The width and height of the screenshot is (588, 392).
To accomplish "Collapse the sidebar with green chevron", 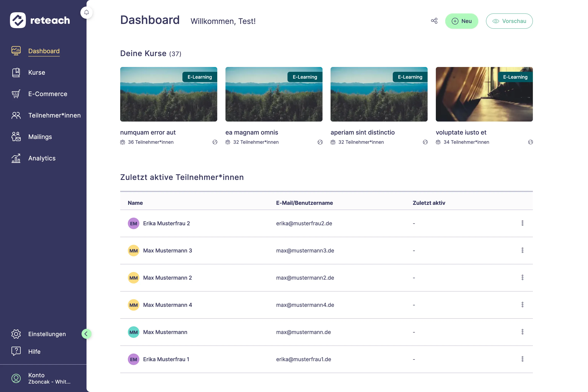I will coord(86,334).
